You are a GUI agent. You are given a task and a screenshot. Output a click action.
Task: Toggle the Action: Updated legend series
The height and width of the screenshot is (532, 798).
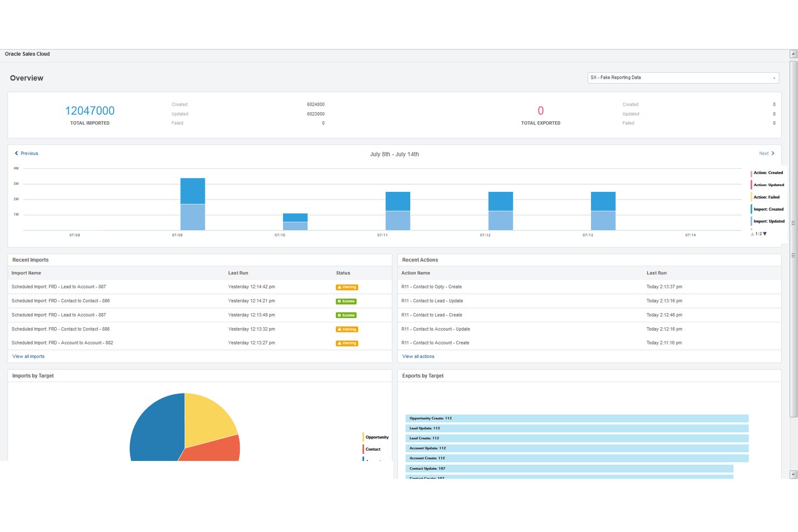[768, 185]
